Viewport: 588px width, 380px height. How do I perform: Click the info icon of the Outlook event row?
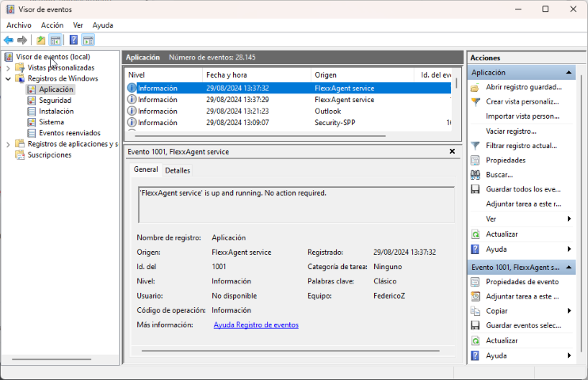(x=132, y=111)
